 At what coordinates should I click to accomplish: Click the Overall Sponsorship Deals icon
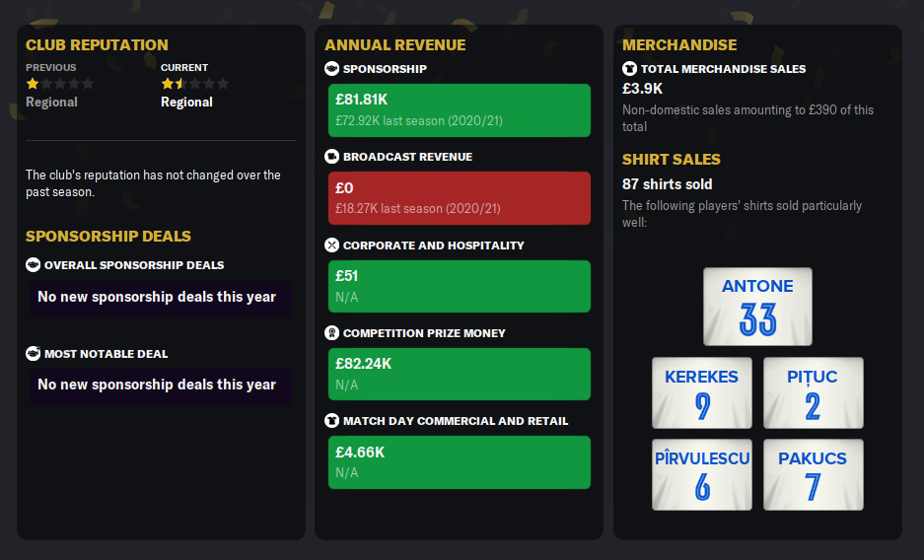point(33,265)
